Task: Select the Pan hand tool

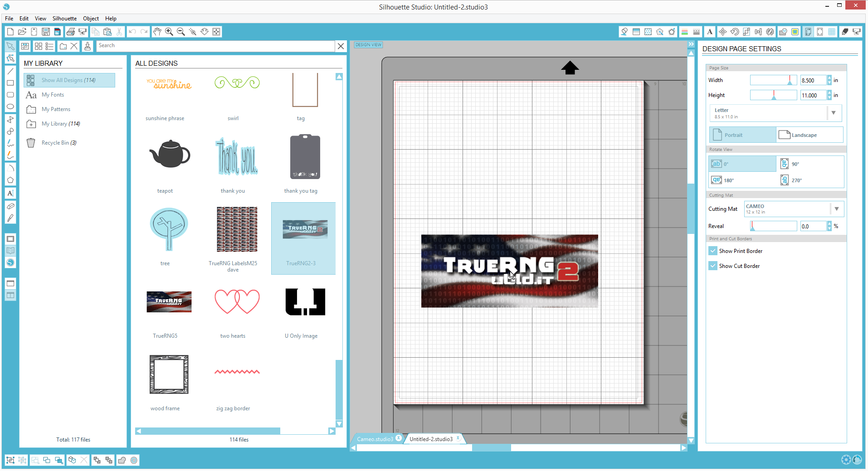Action: coord(157,32)
